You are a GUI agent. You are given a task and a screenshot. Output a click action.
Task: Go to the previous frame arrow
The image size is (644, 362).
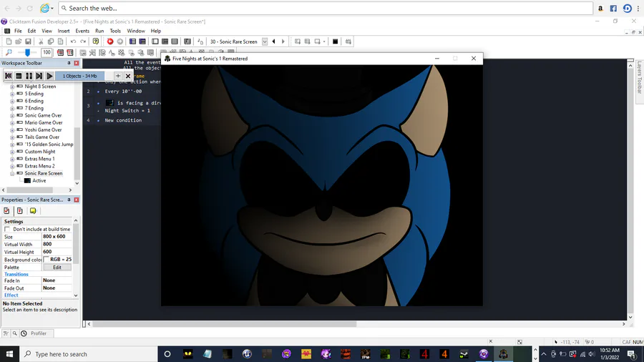[x=273, y=41]
